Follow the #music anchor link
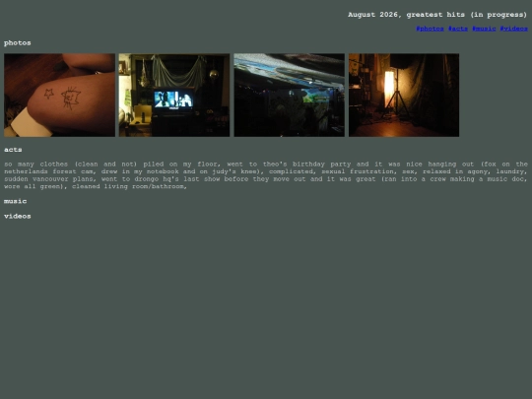 tap(484, 29)
